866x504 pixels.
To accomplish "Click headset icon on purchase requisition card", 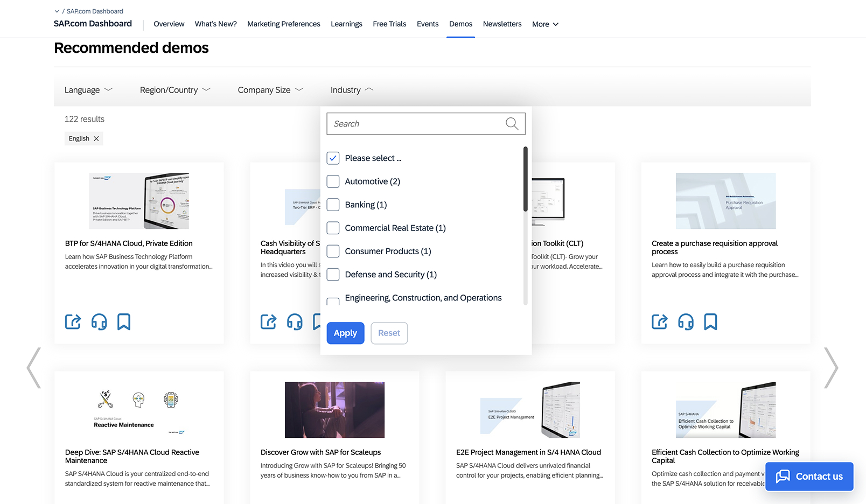I will coord(686,321).
